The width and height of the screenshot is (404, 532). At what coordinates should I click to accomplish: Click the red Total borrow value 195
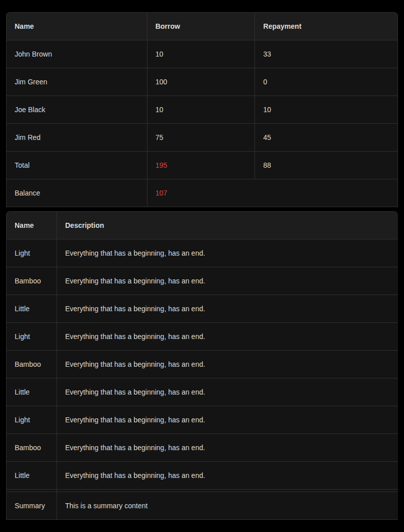click(x=161, y=165)
